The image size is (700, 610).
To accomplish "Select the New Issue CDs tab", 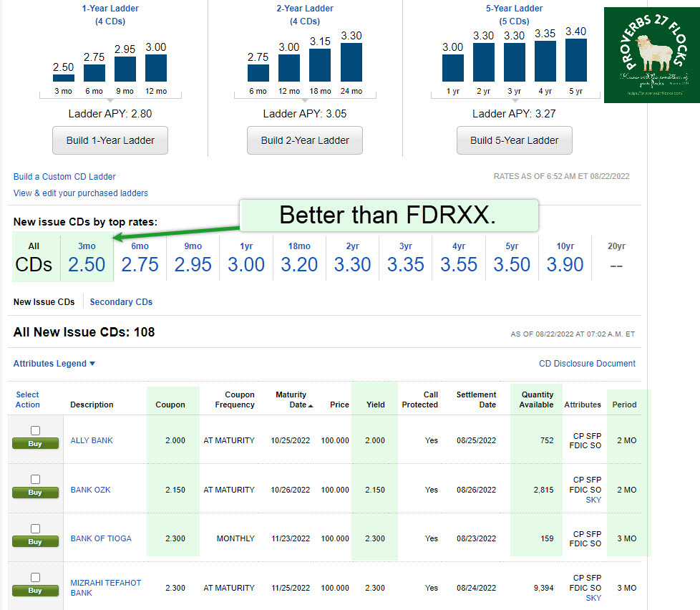I will pos(44,302).
